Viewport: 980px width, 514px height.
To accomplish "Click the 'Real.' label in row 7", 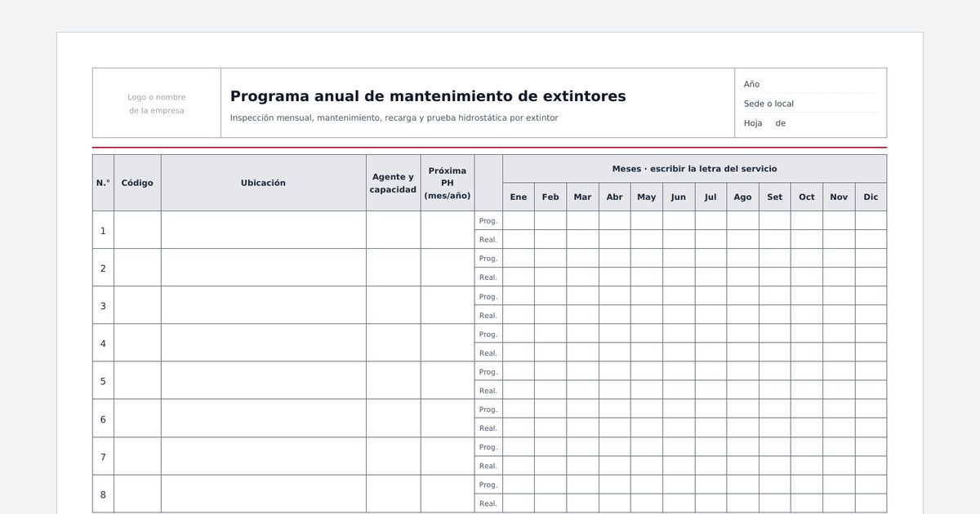I will point(488,466).
